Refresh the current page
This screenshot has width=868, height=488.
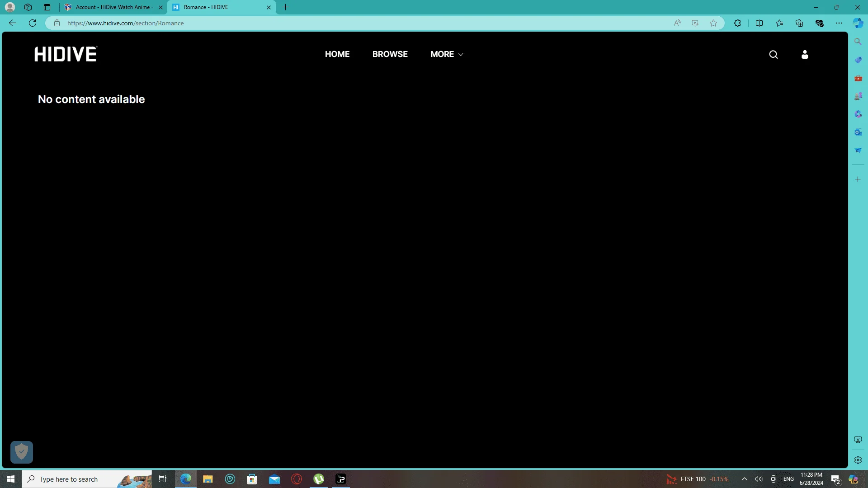point(33,23)
